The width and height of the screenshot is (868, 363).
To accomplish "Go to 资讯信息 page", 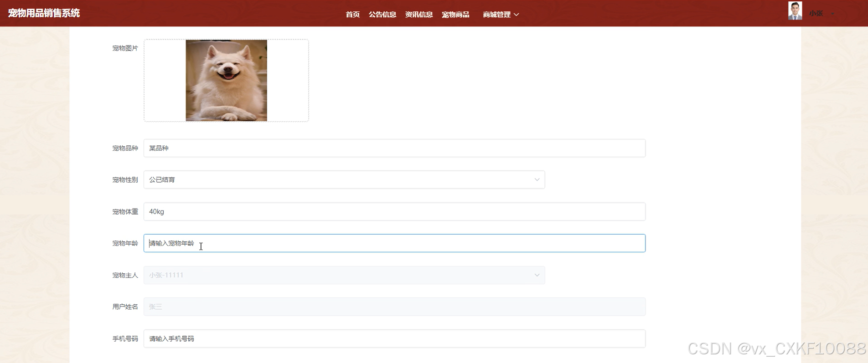I will [x=418, y=15].
